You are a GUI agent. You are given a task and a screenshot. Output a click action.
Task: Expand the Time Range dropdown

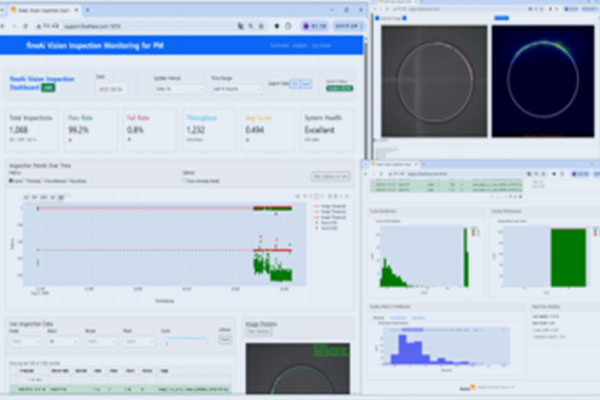tap(236, 89)
